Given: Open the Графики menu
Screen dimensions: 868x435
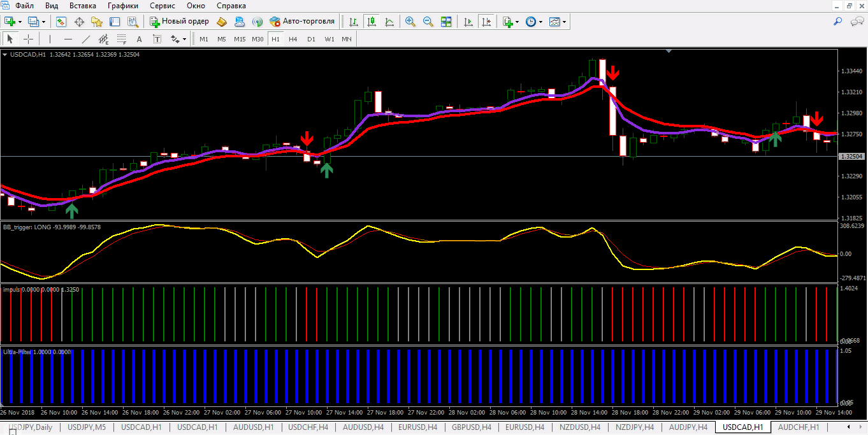Looking at the screenshot, I should point(123,5).
